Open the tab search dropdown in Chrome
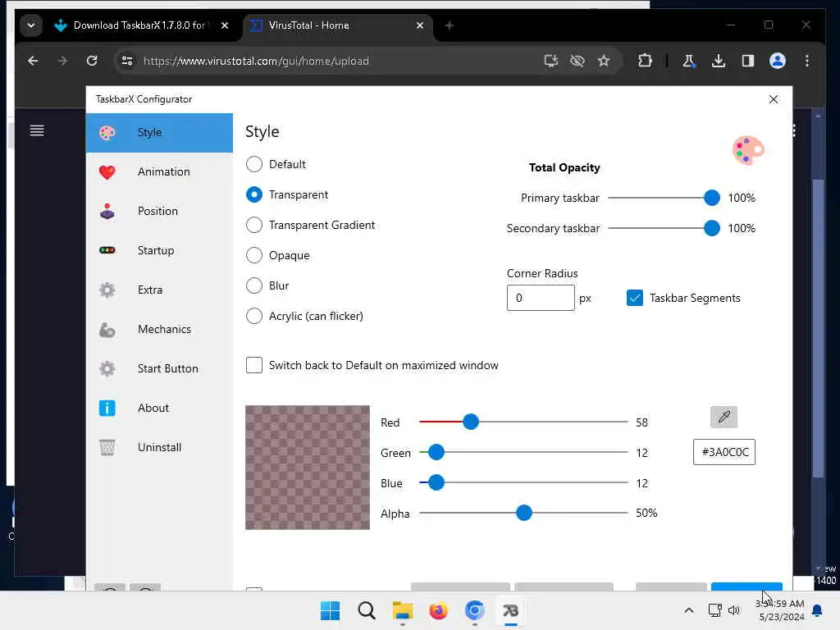This screenshot has width=840, height=630. (31, 25)
